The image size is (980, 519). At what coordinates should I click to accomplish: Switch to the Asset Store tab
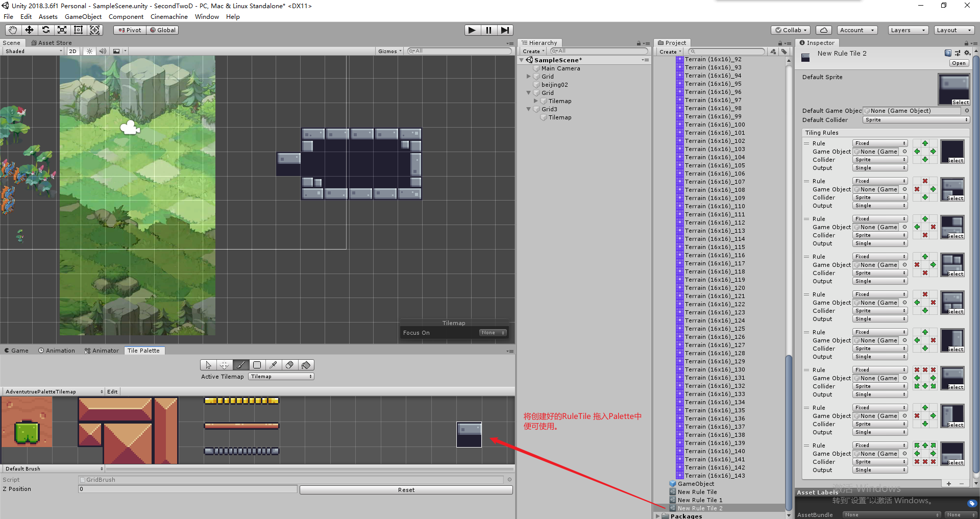pyautogui.click(x=51, y=43)
